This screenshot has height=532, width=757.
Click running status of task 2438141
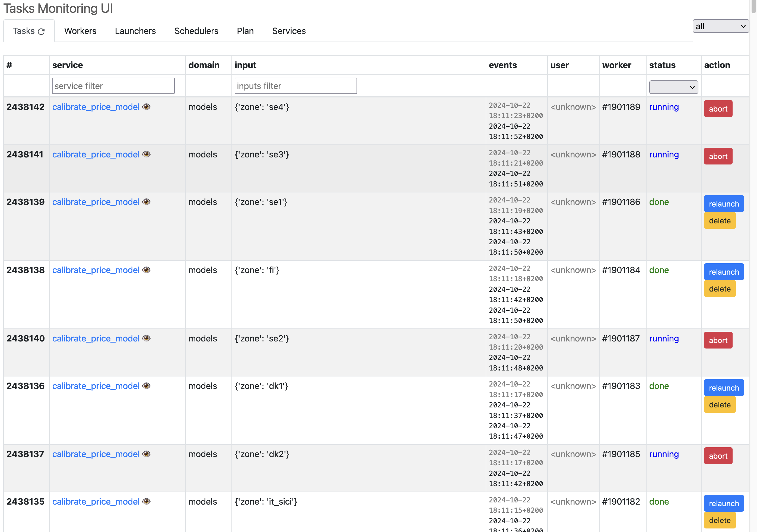coord(664,154)
